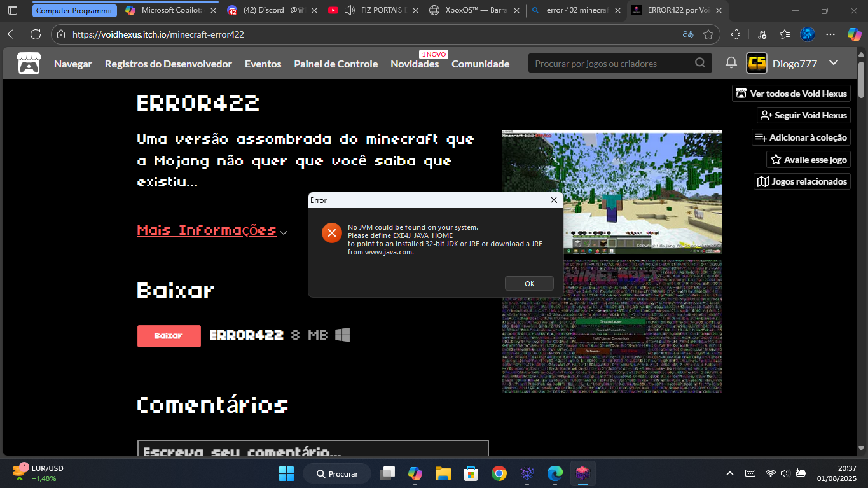The height and width of the screenshot is (488, 868).
Task: Click the browser Back arrow
Action: click(x=13, y=34)
